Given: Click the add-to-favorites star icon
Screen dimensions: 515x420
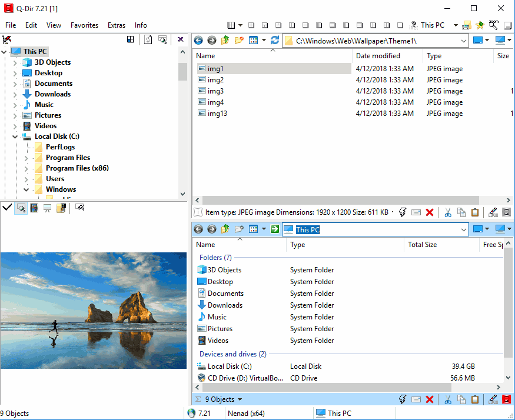Looking at the screenshot, I should click(478, 25).
